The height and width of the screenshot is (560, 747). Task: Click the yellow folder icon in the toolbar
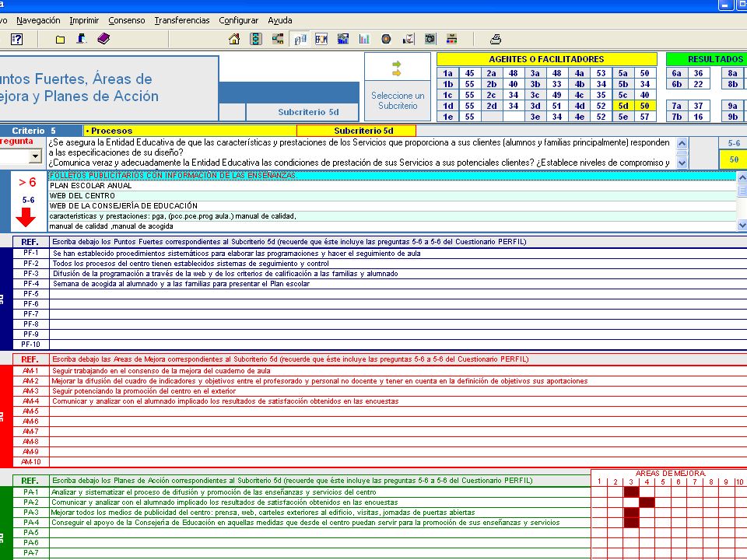point(60,40)
